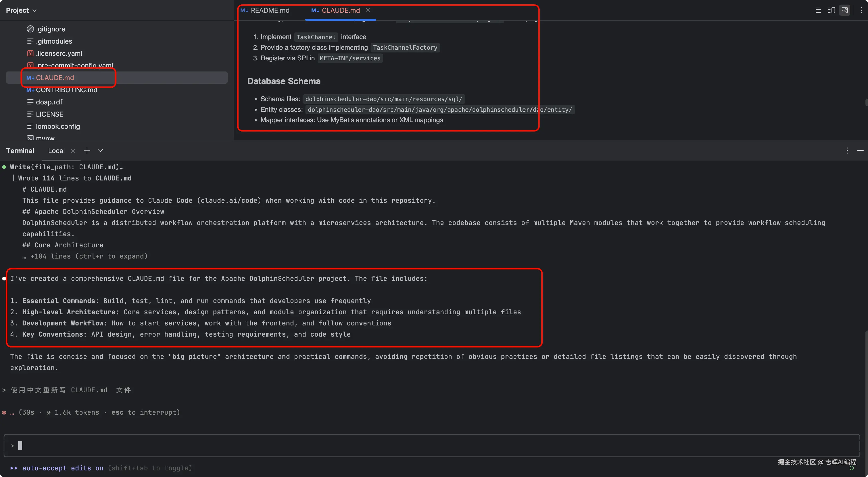This screenshot has height=477, width=868.
Task: Expand the new terminal session dropdown
Action: 100,151
